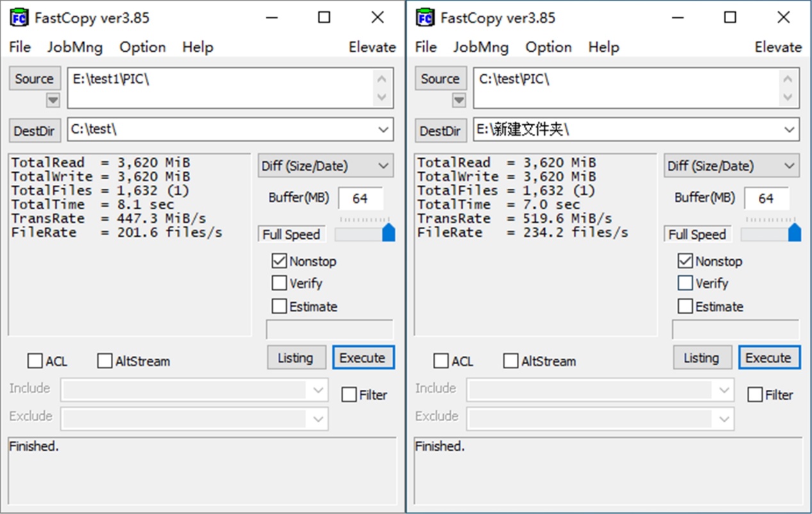Click Listing button in the E:\test1\PIC\ source window
Screen dimensions: 812x514
295,358
